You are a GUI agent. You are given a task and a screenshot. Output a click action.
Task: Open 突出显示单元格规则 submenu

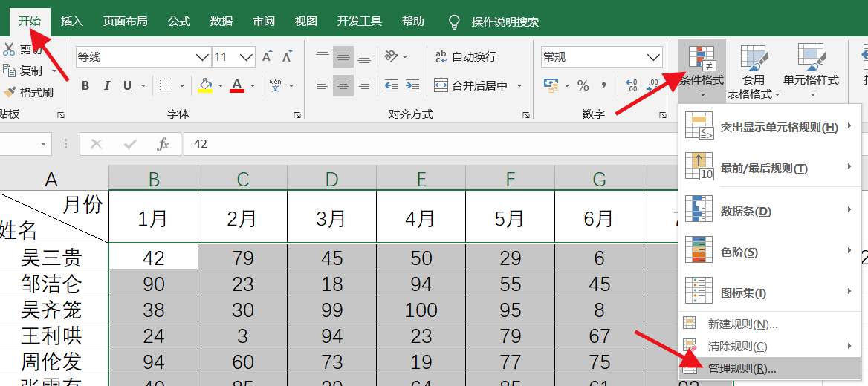click(x=770, y=127)
